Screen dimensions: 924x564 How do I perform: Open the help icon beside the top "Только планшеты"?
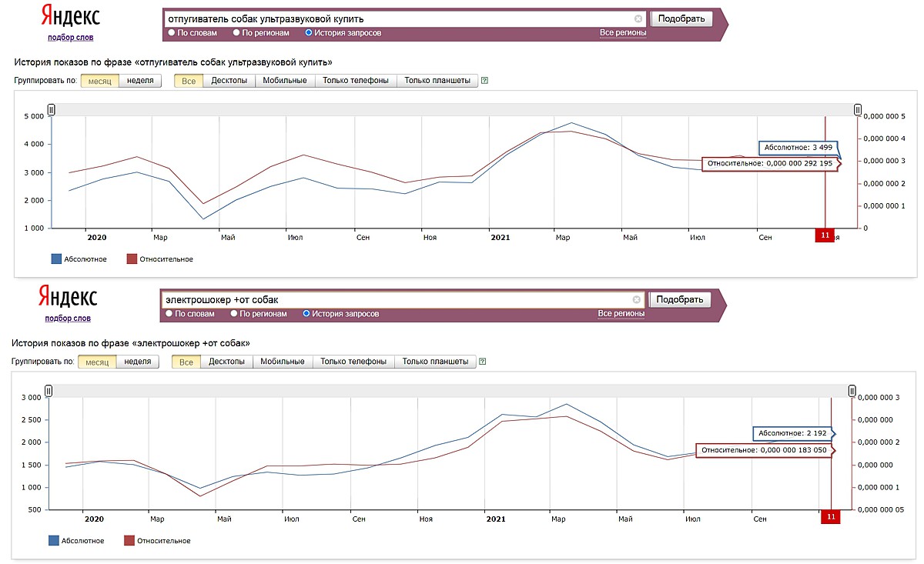(484, 80)
